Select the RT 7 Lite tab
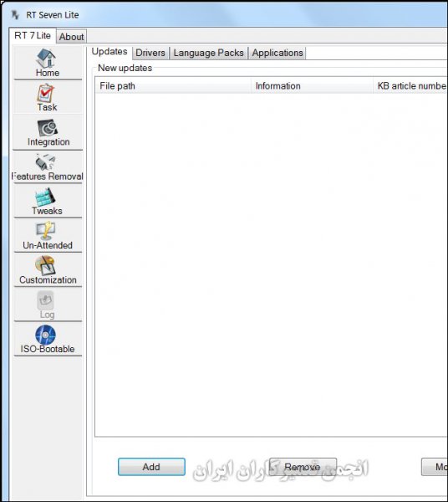448x502 pixels. tap(33, 35)
